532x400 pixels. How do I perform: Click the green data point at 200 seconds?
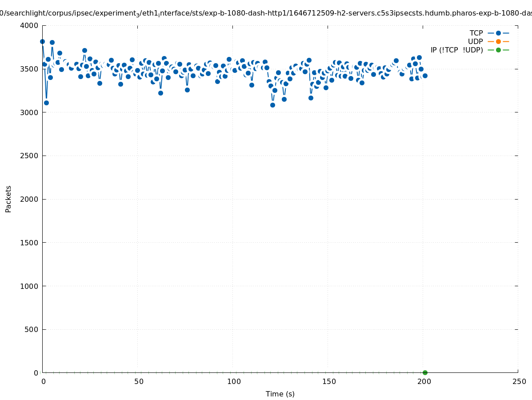425,372
